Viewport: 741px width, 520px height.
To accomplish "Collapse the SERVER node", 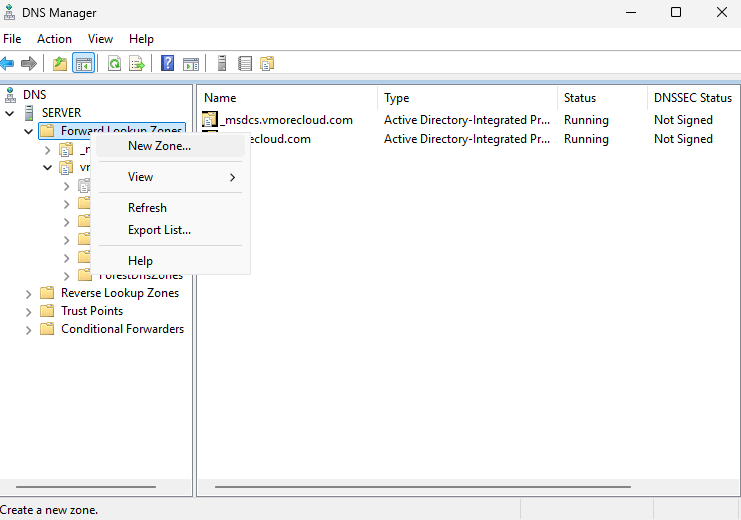I will click(x=9, y=113).
